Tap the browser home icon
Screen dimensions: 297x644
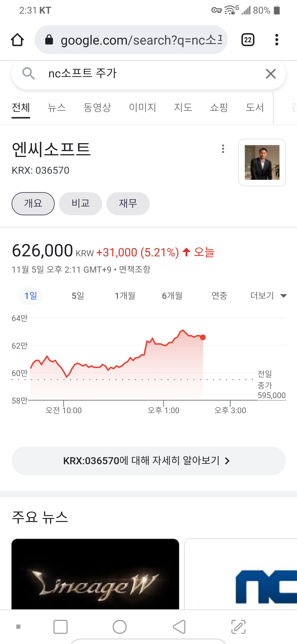click(x=17, y=40)
